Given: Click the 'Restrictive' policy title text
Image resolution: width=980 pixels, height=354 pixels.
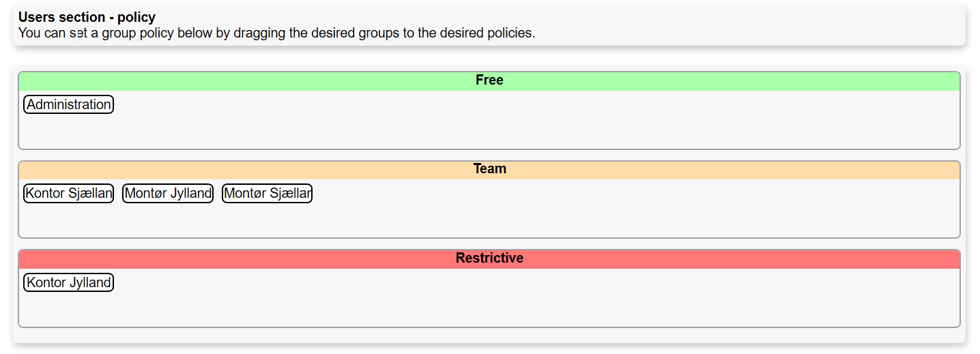Looking at the screenshot, I should [x=489, y=259].
